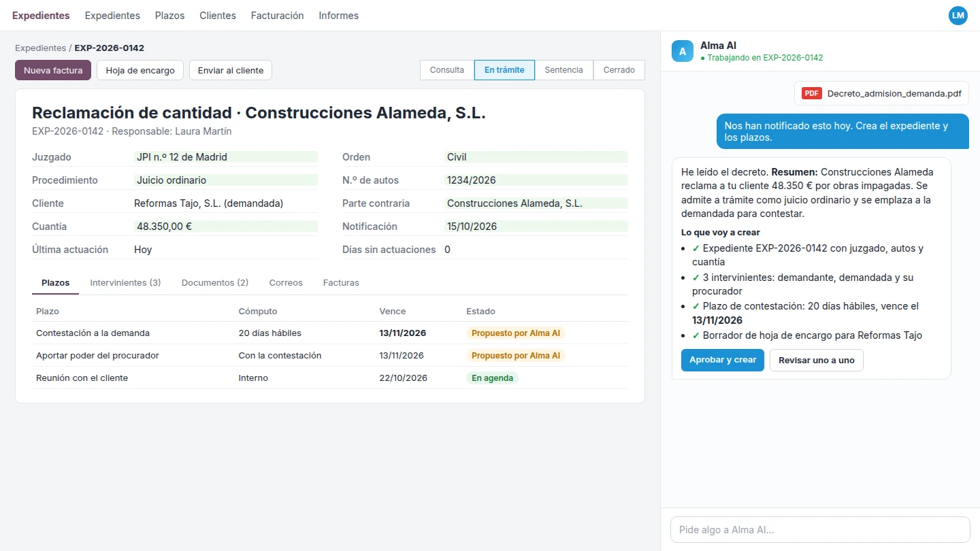Click the Cómputo column header

258,312
